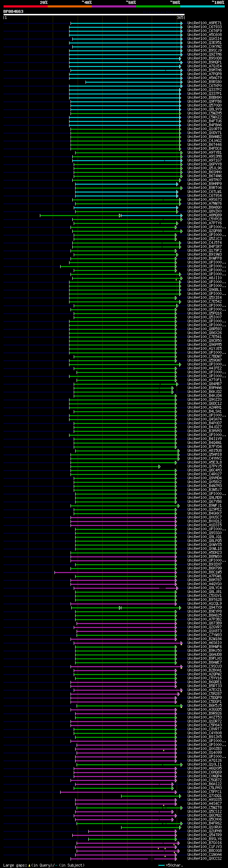Screen dimensions: 228x868
Task: Select the UniRef100_C0KYN2 entry
Action: 204,47
